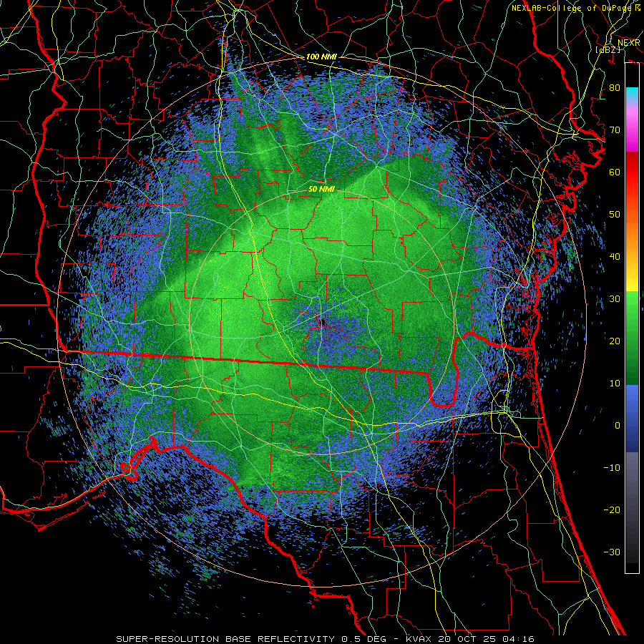Click the -30 value on the color scale
This screenshot has height=644, width=644.
point(612,552)
